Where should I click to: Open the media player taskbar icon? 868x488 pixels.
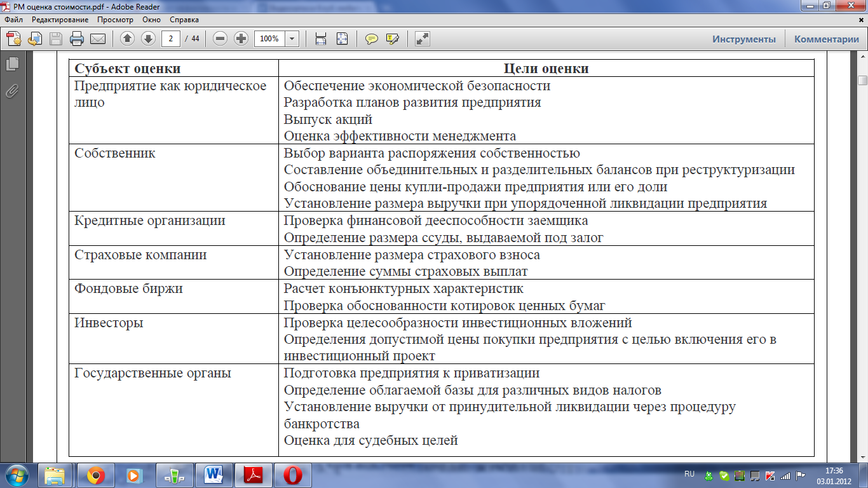coord(135,475)
